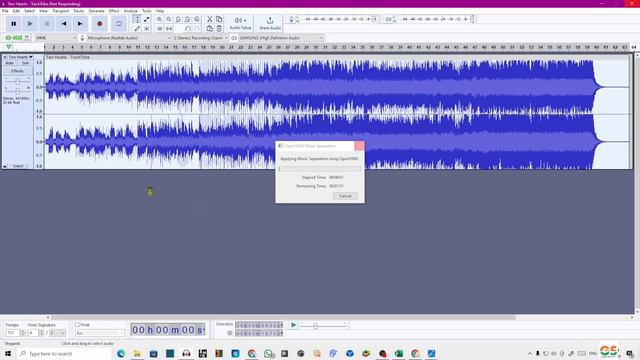Screen dimensions: 640x360
Task: Click the Paste clipboard icon
Action: 209,29
